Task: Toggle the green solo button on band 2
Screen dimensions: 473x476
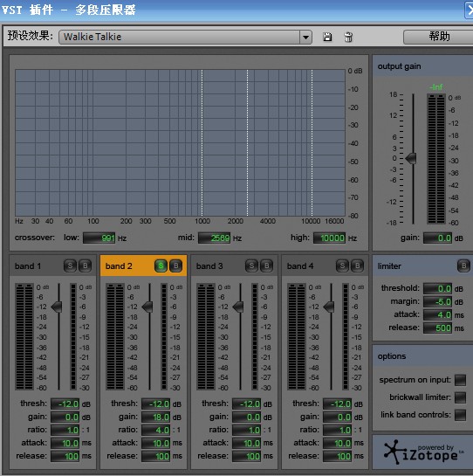Action: point(161,266)
